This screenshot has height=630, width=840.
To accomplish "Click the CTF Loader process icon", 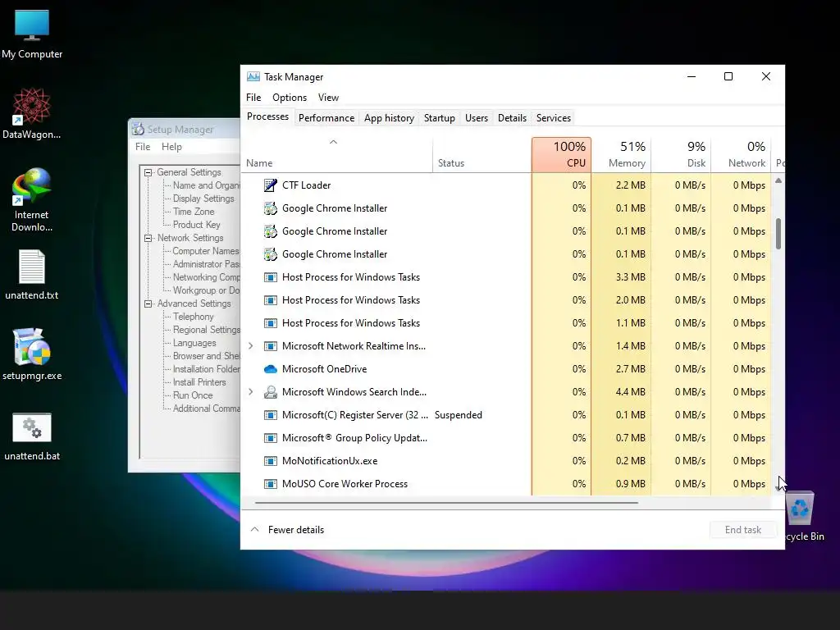I will [271, 185].
